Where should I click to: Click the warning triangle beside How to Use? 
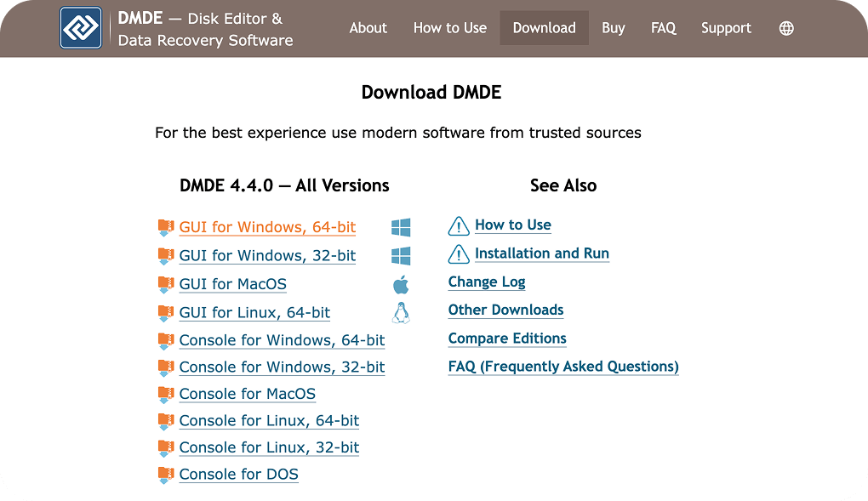458,225
